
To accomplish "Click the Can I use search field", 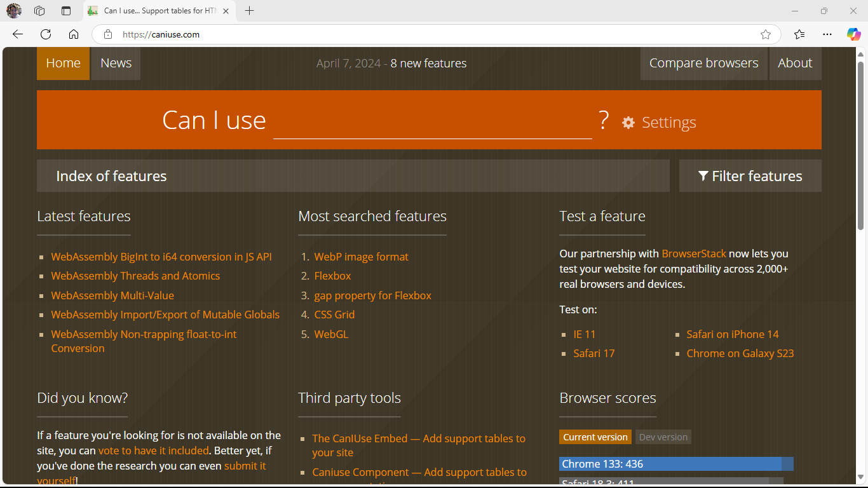I will (x=432, y=122).
